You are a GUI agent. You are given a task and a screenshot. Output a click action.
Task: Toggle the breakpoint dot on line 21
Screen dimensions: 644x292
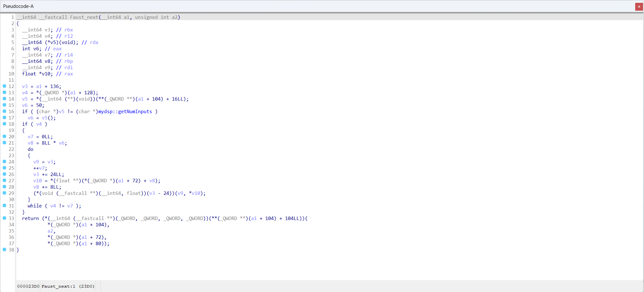click(x=4, y=143)
